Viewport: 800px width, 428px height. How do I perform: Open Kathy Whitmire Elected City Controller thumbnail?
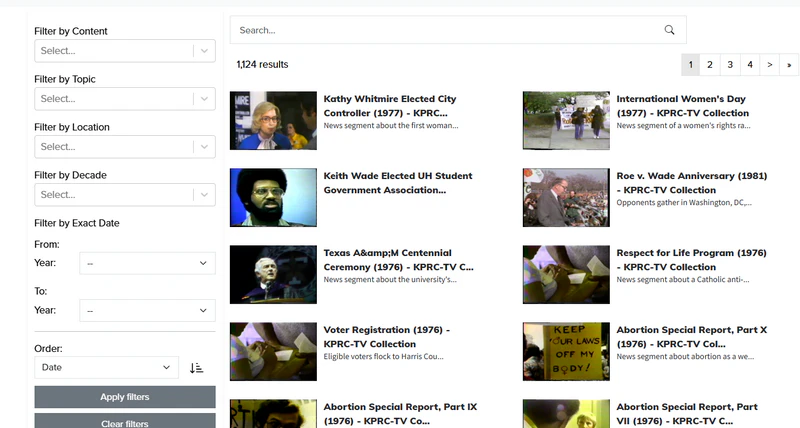(x=273, y=121)
